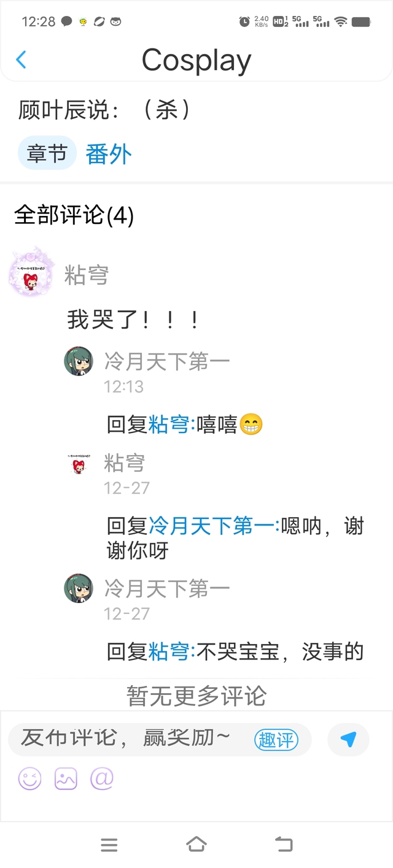This screenshot has height=868, width=393.
Task: Open the emoji picker smiley icon
Action: tap(29, 778)
